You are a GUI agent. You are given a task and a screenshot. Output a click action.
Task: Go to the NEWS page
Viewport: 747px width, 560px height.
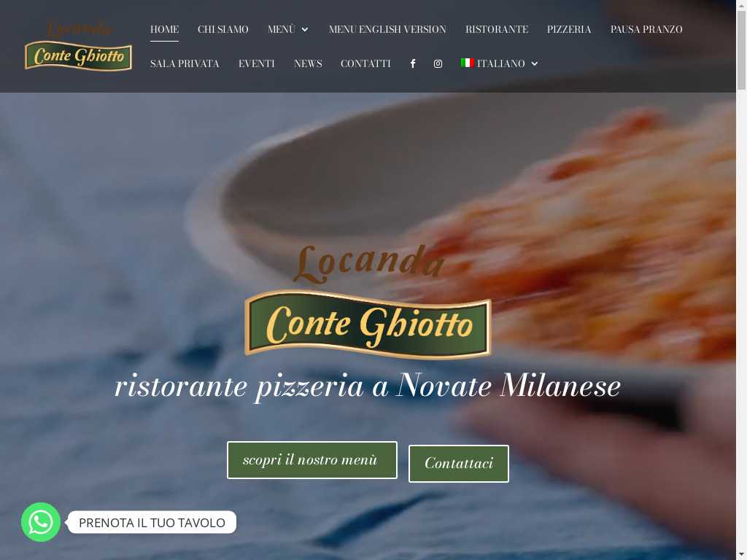coord(308,63)
